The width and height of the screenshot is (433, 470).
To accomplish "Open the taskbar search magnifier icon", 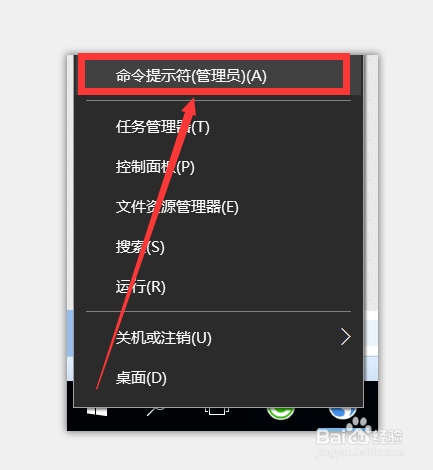I will 155,411.
